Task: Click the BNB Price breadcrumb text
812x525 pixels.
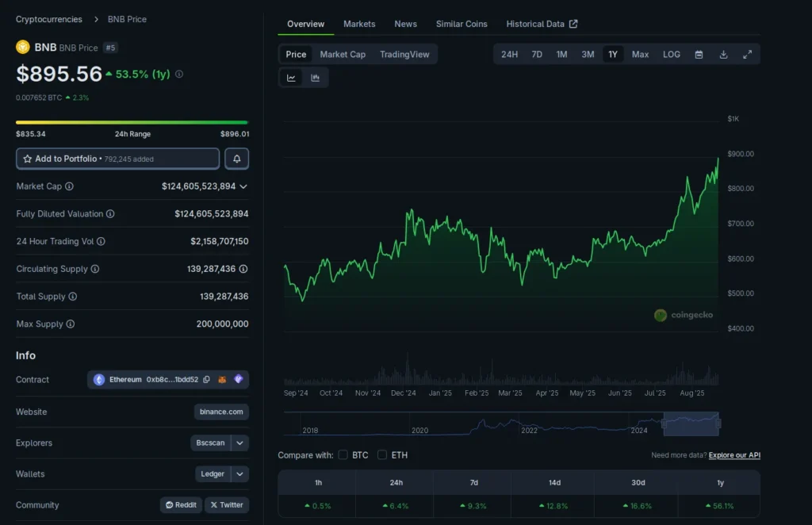Action: (127, 19)
